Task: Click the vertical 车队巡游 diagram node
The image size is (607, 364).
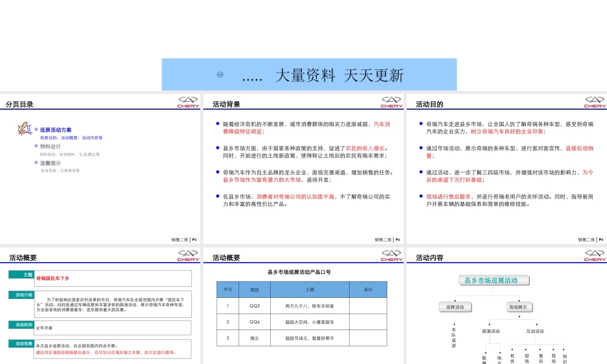Action: (453, 338)
